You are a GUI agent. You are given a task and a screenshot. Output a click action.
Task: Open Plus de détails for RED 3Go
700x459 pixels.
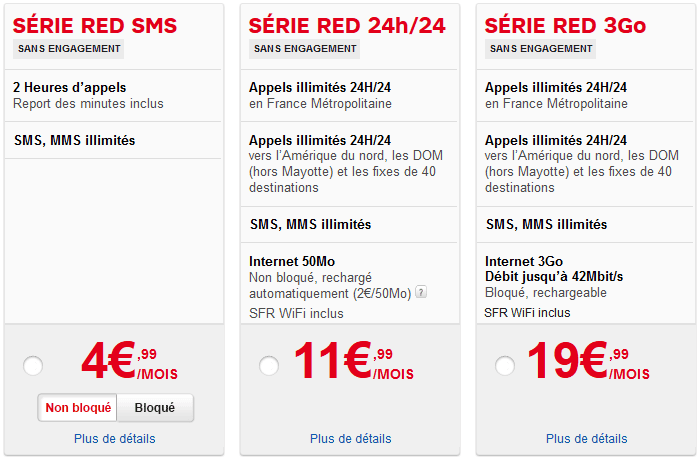tap(587, 438)
